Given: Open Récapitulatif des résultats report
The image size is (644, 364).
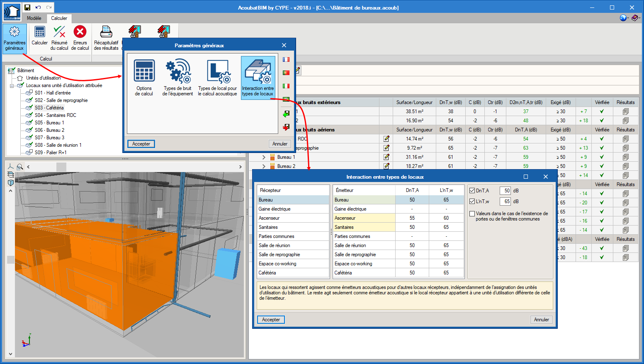Looking at the screenshot, I should [x=106, y=38].
